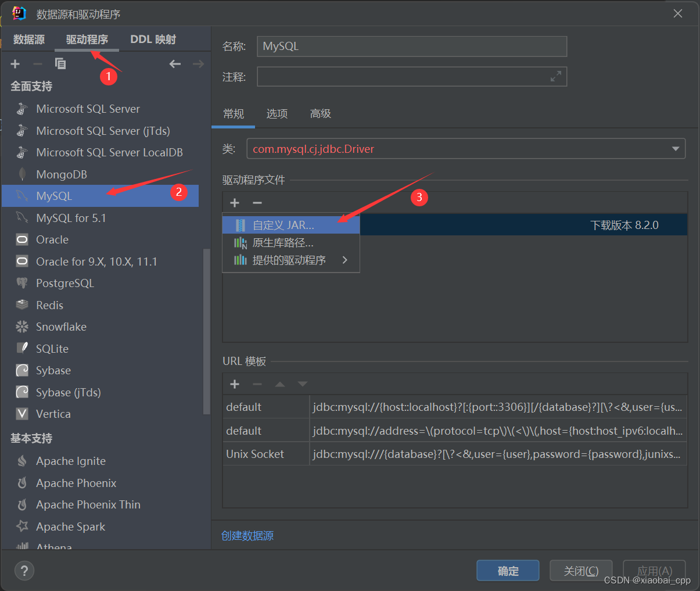The image size is (700, 591).
Task: Switch to DDL 映射 tab
Action: (153, 40)
